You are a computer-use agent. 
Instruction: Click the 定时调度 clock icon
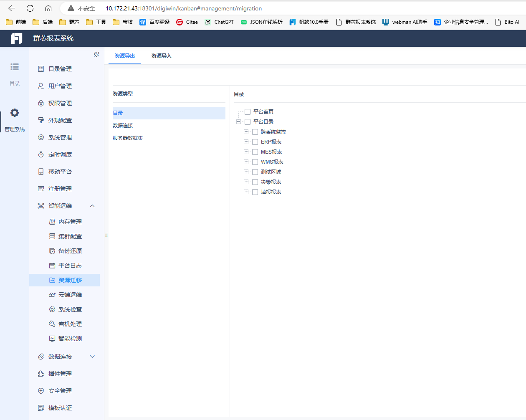click(41, 154)
